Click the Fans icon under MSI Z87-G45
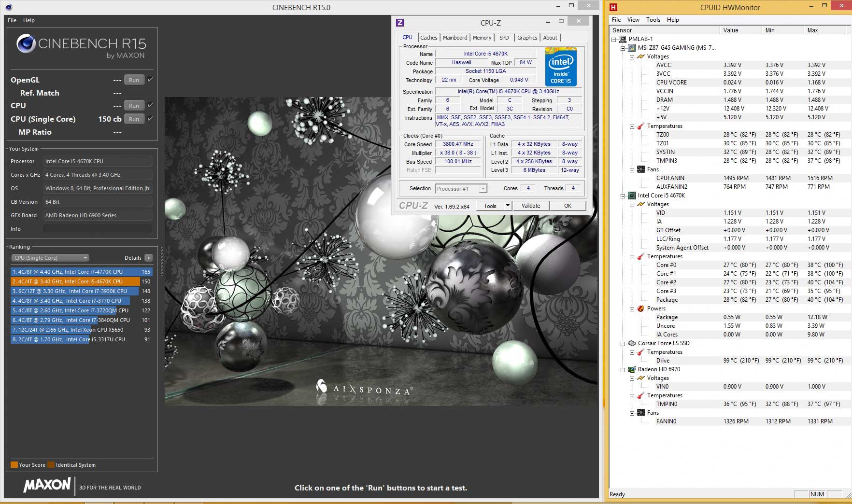The height and width of the screenshot is (504, 852). 641,169
